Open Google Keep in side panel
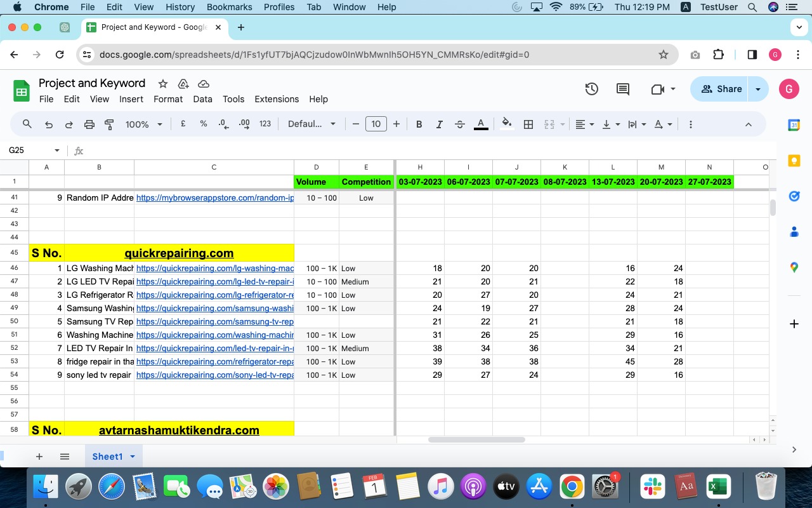Image resolution: width=812 pixels, height=508 pixels. point(794,161)
